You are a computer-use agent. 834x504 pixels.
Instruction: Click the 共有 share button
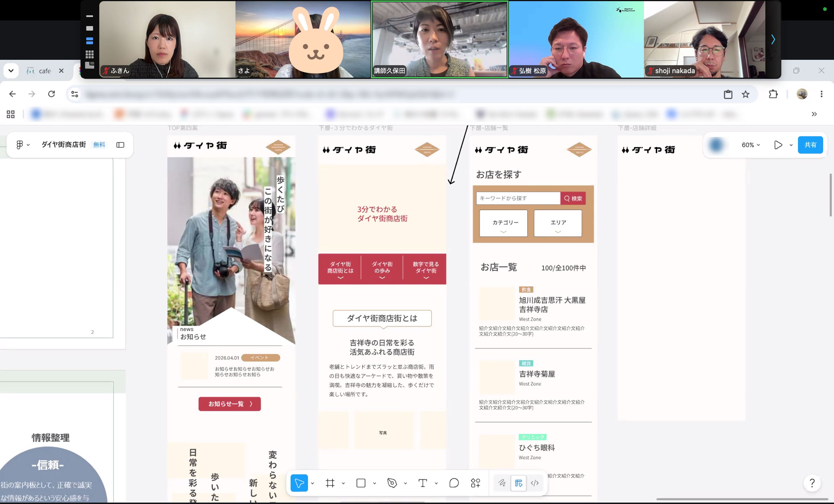(810, 145)
